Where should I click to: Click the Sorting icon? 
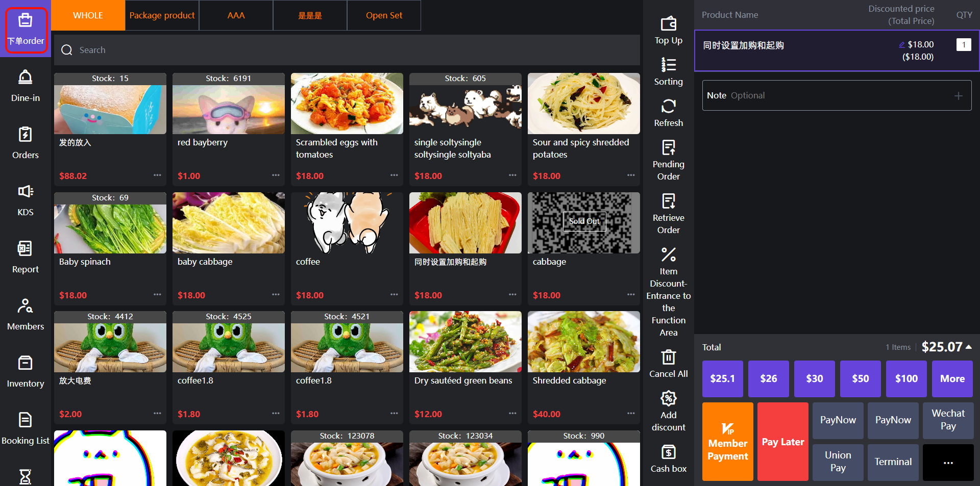[x=668, y=65]
